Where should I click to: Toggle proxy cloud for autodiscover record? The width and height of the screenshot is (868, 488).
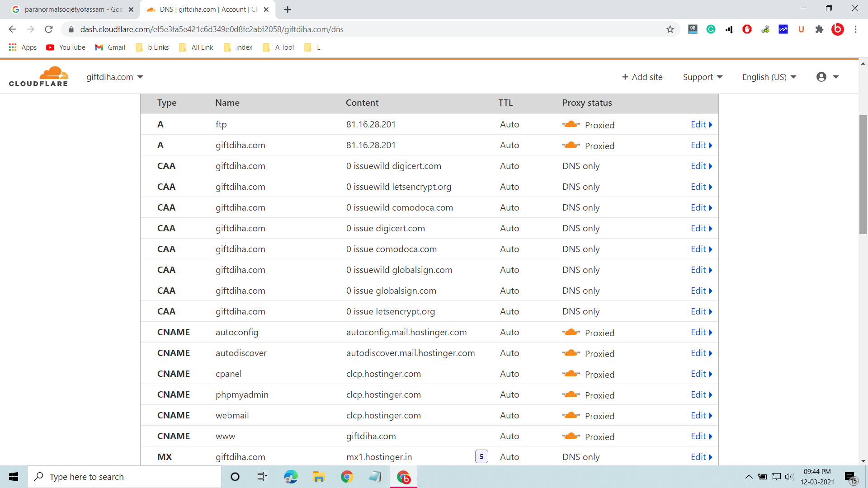[x=571, y=353]
